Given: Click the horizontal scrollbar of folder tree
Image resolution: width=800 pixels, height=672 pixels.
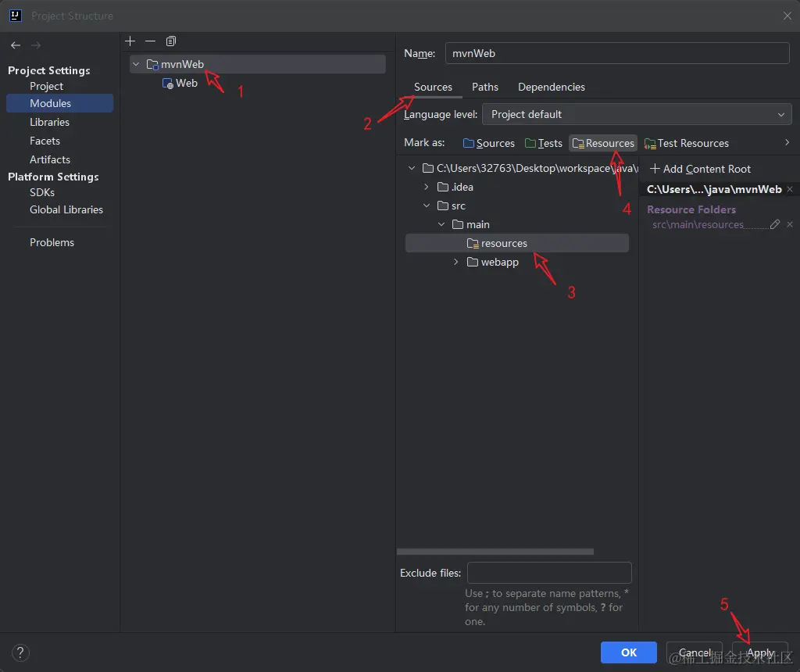Looking at the screenshot, I should click(x=495, y=552).
